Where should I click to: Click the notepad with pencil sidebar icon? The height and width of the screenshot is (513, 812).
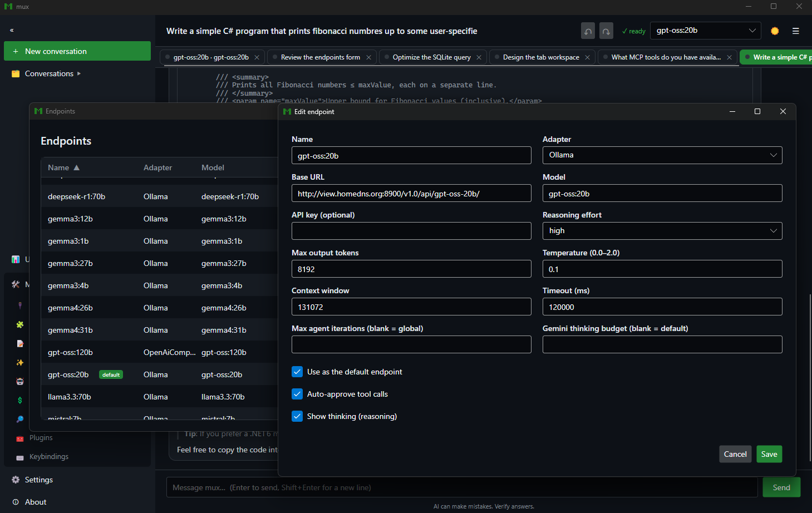click(x=20, y=343)
